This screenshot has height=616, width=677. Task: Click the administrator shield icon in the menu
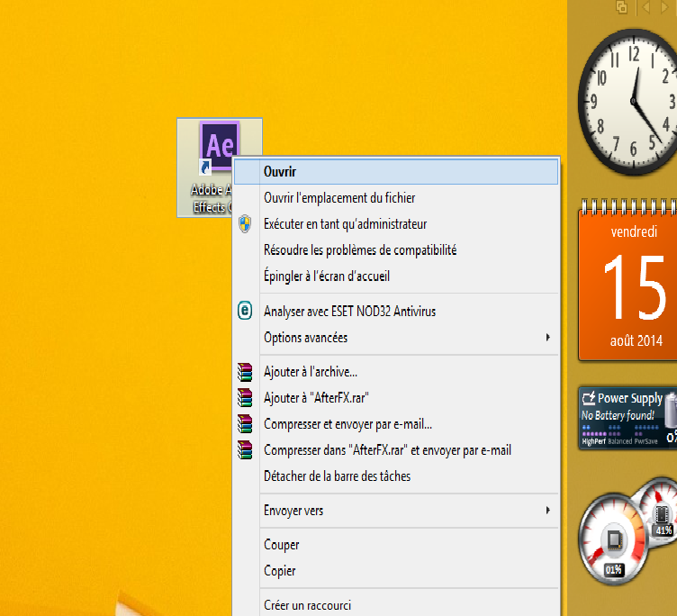click(245, 224)
